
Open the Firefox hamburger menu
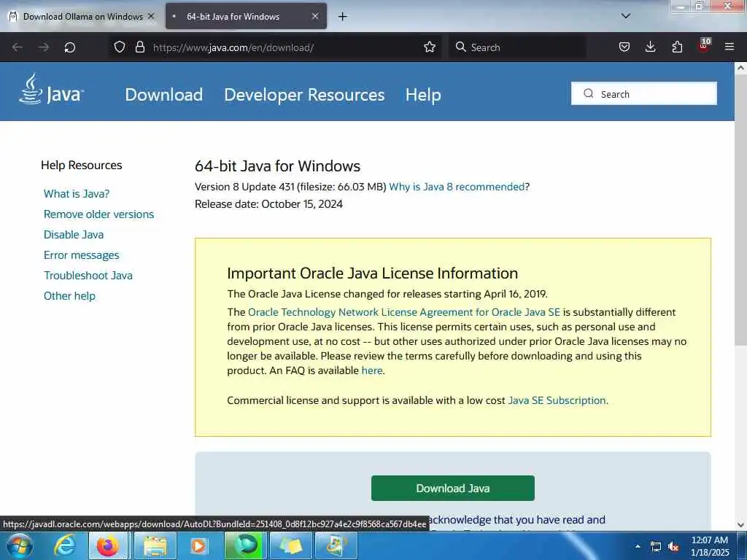729,47
